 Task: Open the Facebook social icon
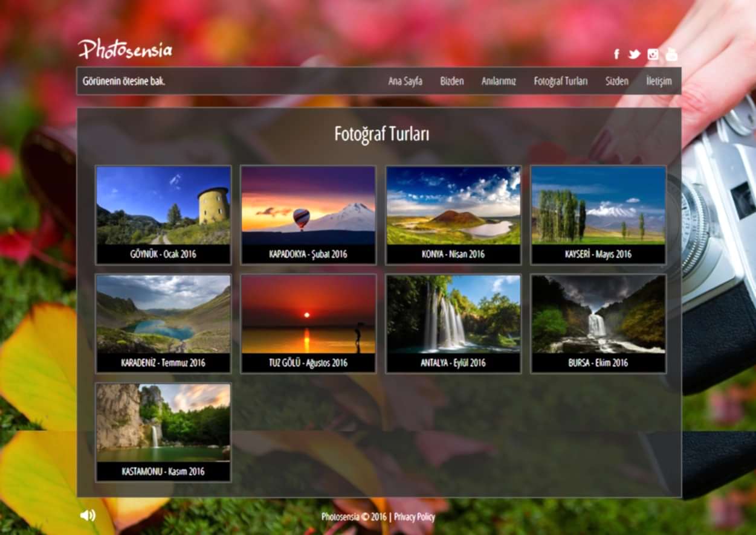coord(616,54)
